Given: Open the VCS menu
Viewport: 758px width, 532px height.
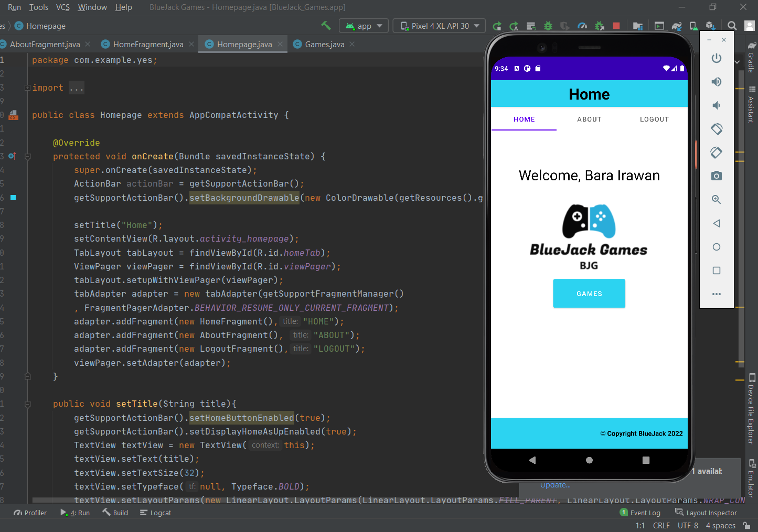Looking at the screenshot, I should [63, 7].
